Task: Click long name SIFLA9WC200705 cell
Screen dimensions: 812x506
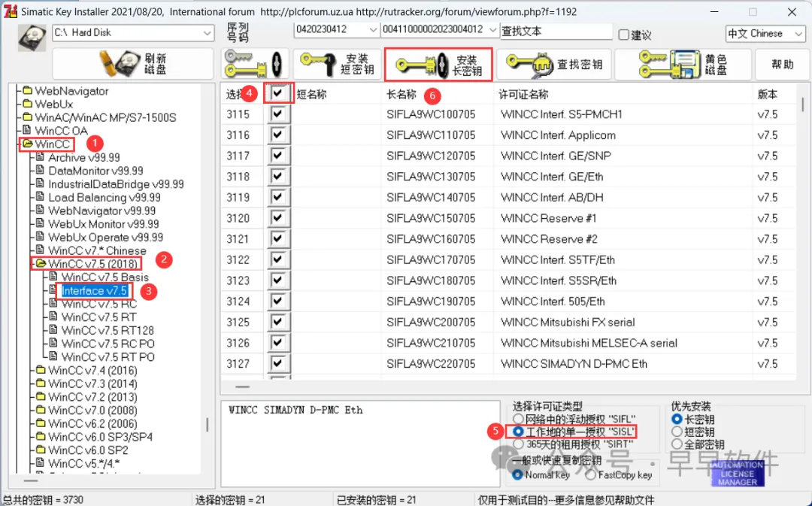Action: (x=431, y=322)
